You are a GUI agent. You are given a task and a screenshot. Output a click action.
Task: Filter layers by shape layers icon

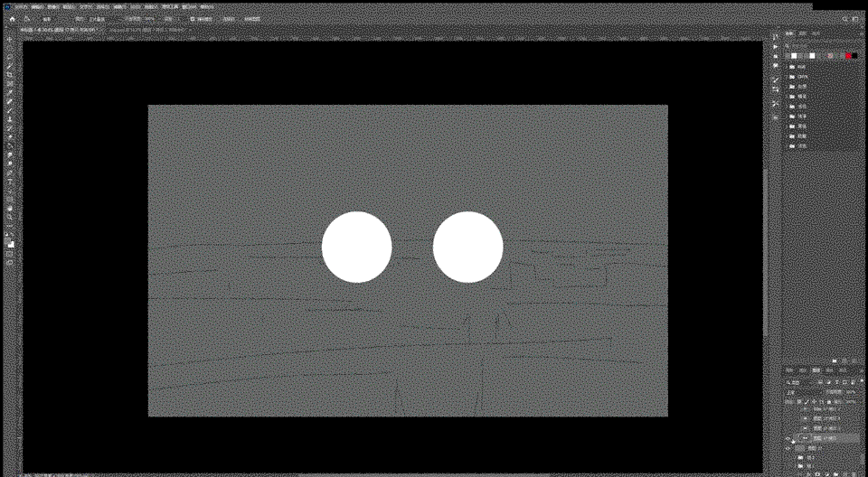pyautogui.click(x=844, y=382)
